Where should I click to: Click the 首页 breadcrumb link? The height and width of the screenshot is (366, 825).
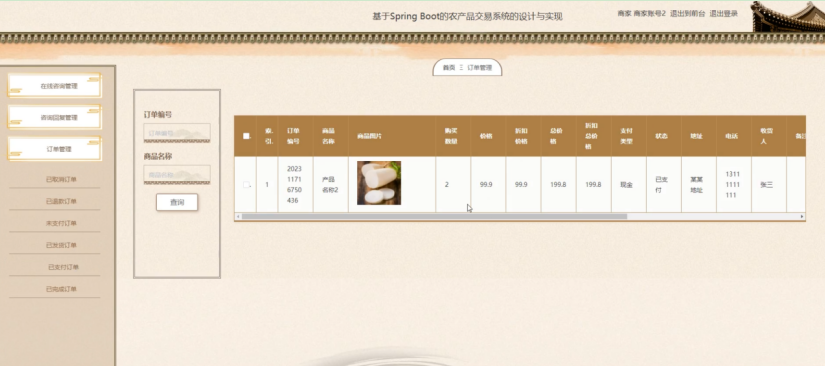point(449,68)
